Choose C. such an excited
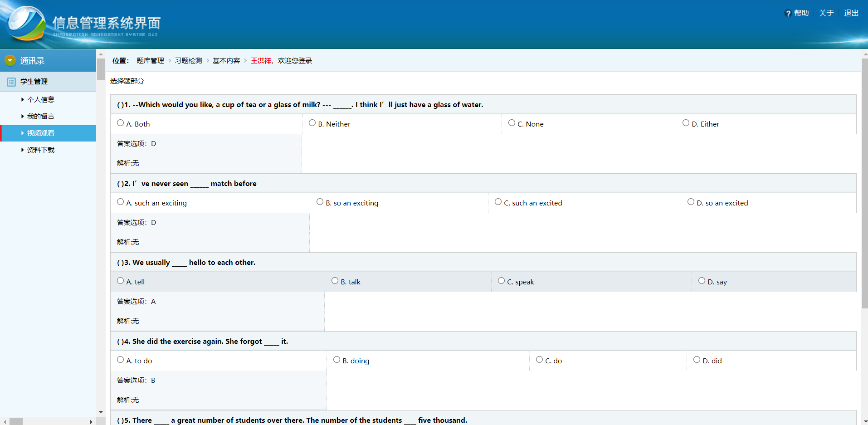The image size is (868, 425). point(498,202)
